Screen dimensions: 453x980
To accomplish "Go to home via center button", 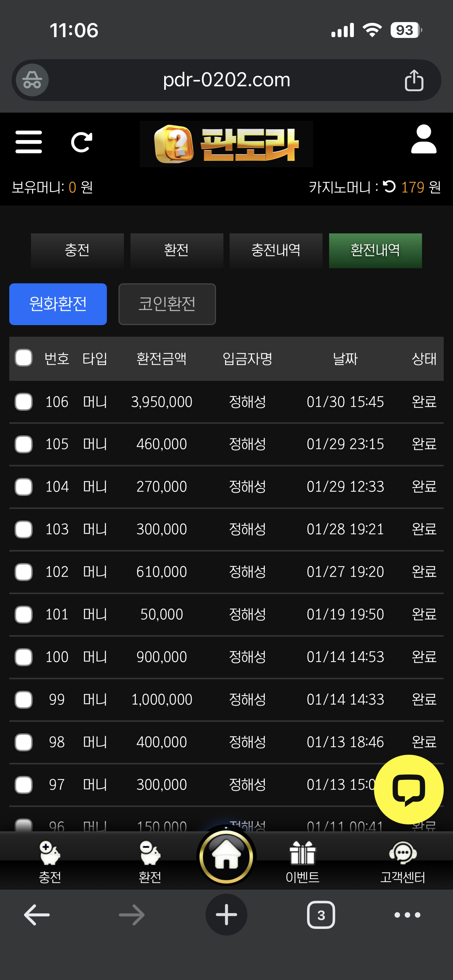I will [226, 857].
